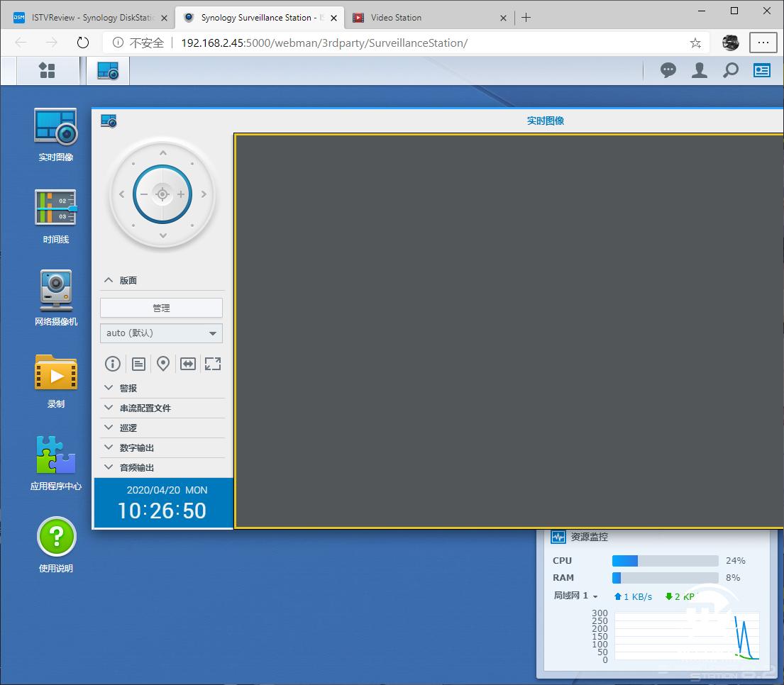Open the 使用说明 help icon
The height and width of the screenshot is (685, 784).
point(55,537)
